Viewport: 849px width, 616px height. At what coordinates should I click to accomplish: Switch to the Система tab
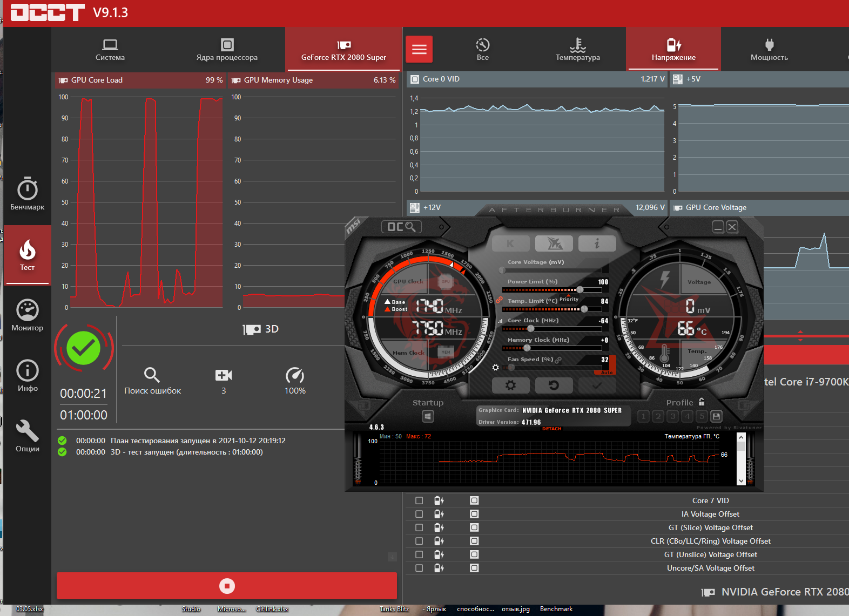pos(110,50)
